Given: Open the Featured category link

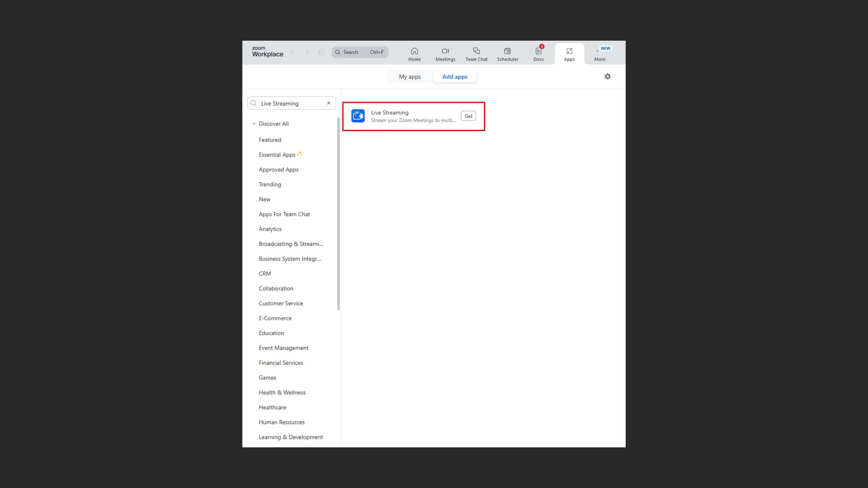Looking at the screenshot, I should point(270,140).
